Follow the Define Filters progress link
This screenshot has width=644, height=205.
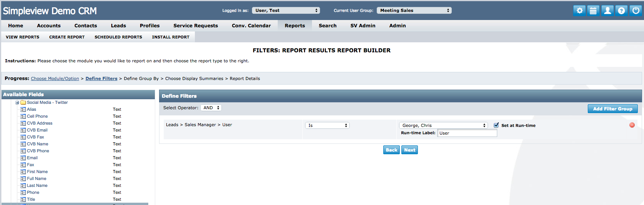pyautogui.click(x=101, y=78)
